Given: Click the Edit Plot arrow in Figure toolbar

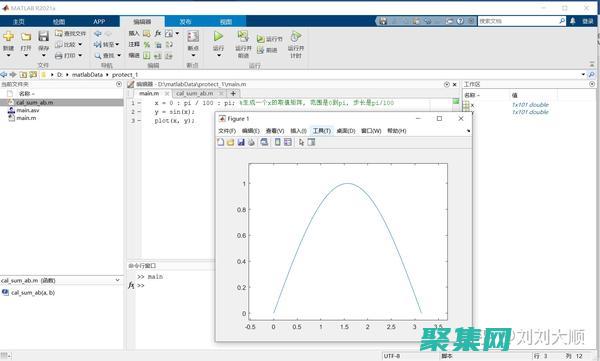Looking at the screenshot, I should pos(301,142).
